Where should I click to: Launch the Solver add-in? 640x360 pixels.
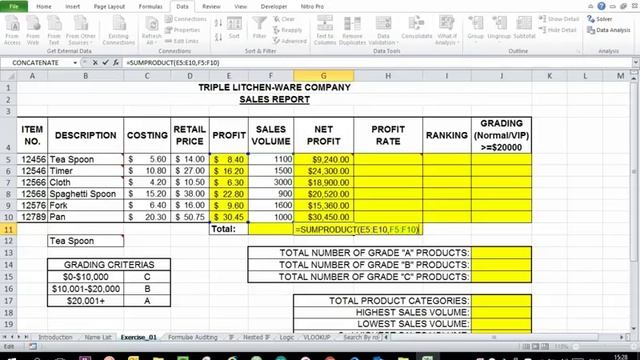coord(600,19)
